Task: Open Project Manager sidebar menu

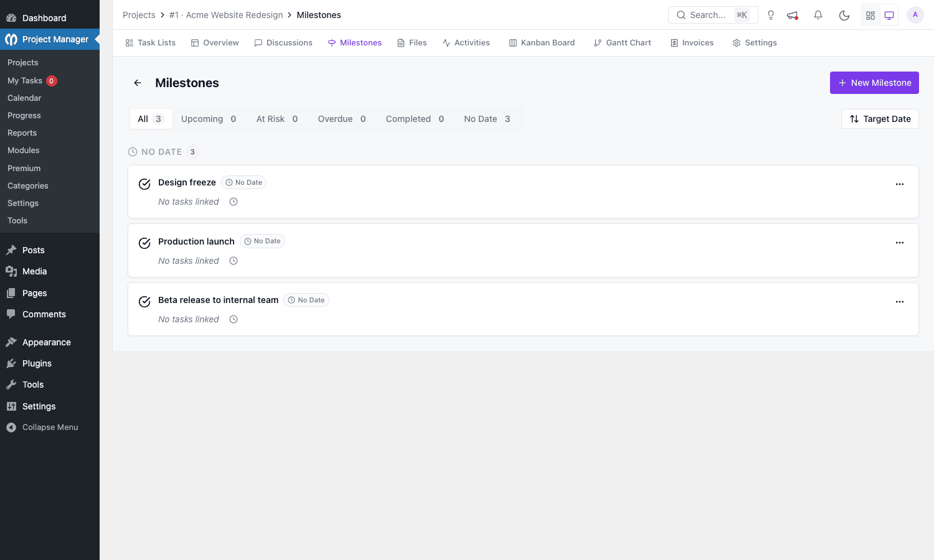Action: (50, 39)
